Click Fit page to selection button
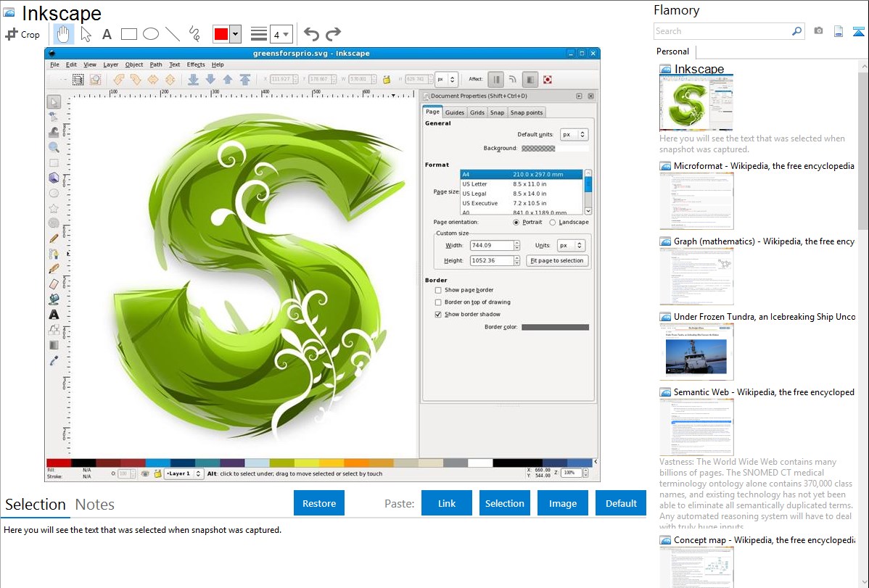869x588 pixels. tap(557, 260)
